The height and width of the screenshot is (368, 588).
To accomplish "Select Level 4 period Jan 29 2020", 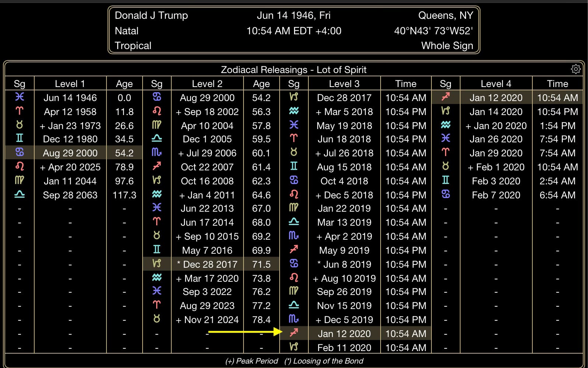I will [x=496, y=153].
